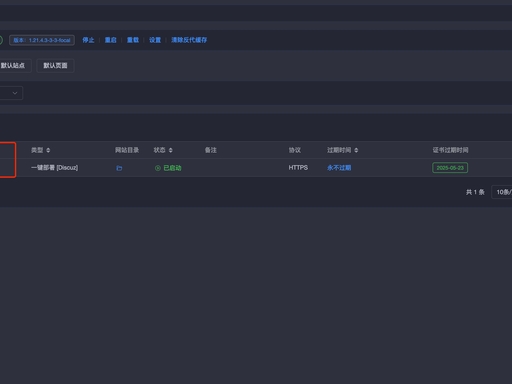Sort the table by 过期时间 column

356,150
